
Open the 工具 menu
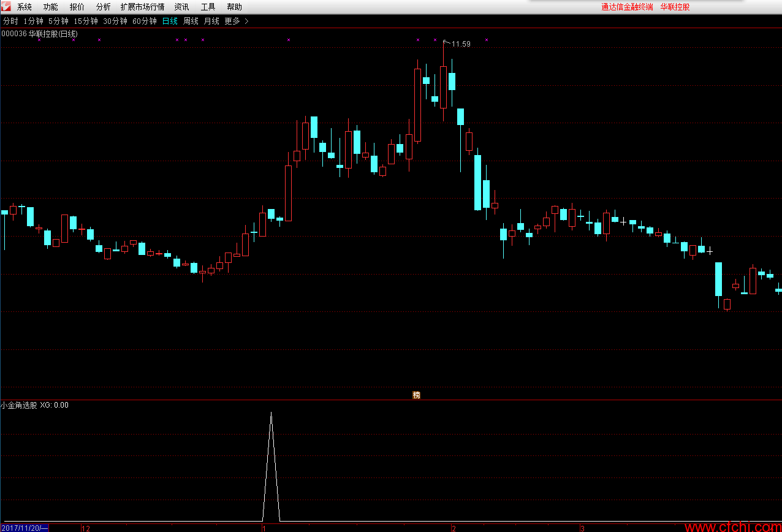[208, 7]
